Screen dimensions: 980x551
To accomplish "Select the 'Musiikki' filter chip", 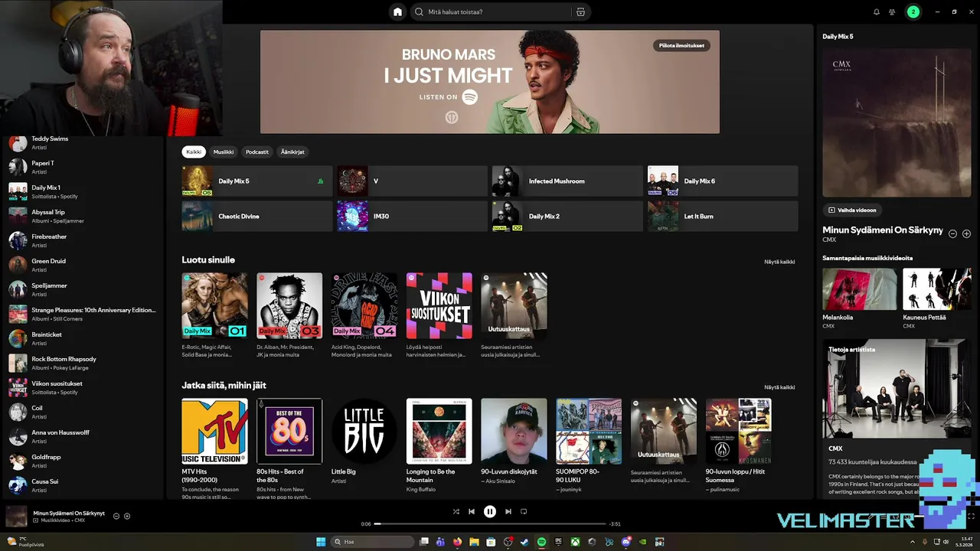I will point(224,152).
